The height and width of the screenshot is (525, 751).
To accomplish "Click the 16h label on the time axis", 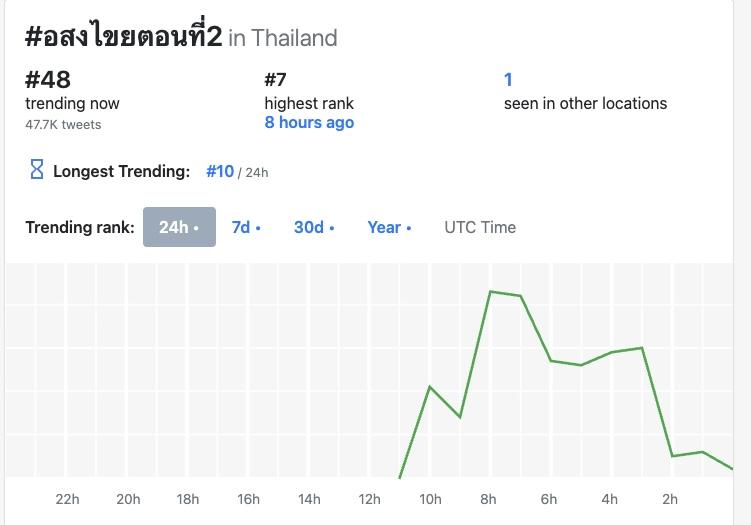I will click(248, 499).
